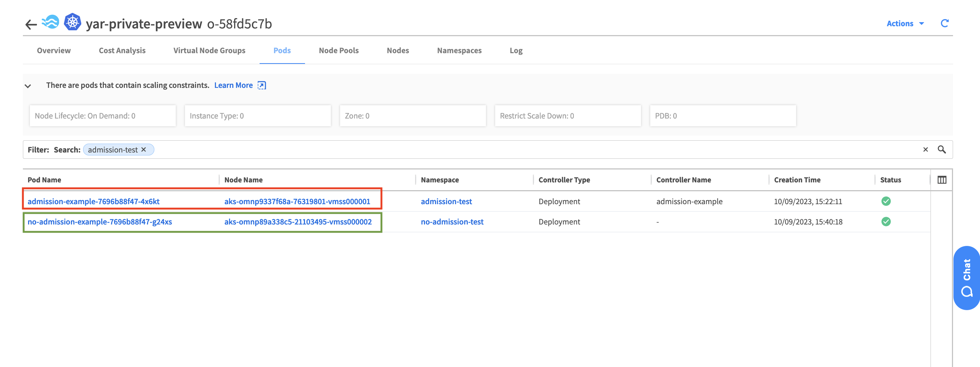
Task: Select the Pods tab
Action: [282, 50]
